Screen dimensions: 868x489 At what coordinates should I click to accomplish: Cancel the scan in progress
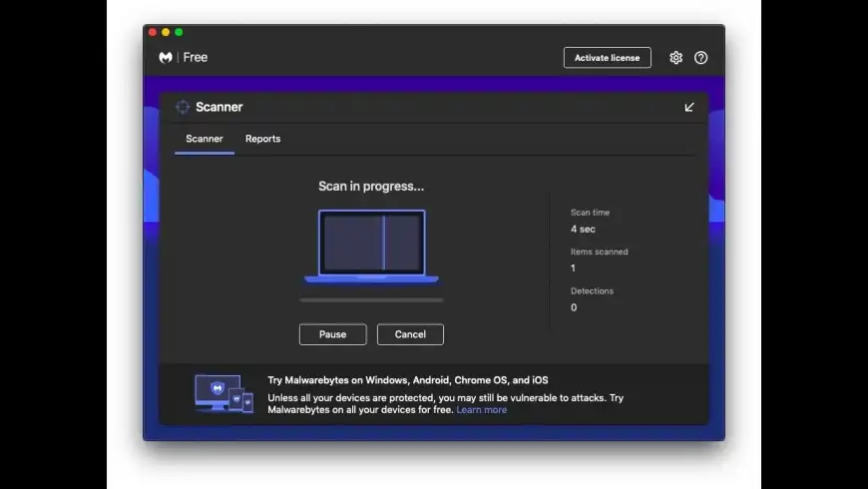coord(410,334)
